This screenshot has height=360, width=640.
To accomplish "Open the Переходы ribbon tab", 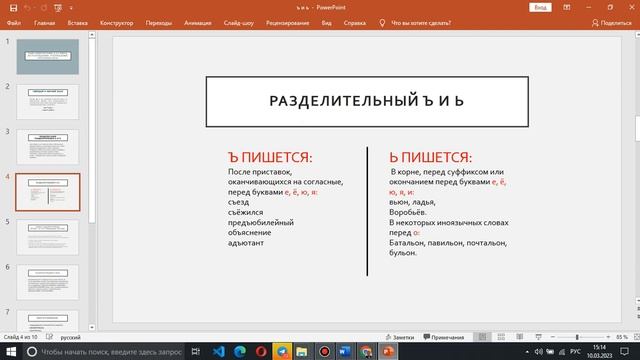I will click(159, 23).
